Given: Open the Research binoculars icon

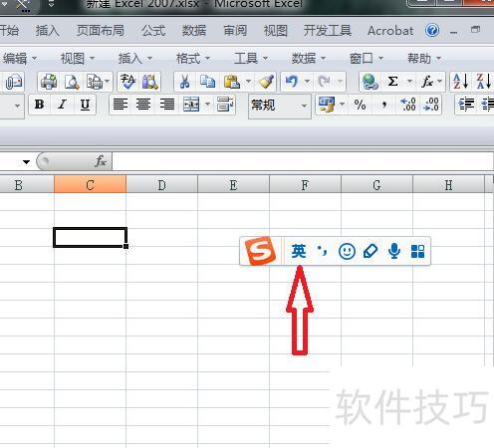Looking at the screenshot, I should 150,82.
